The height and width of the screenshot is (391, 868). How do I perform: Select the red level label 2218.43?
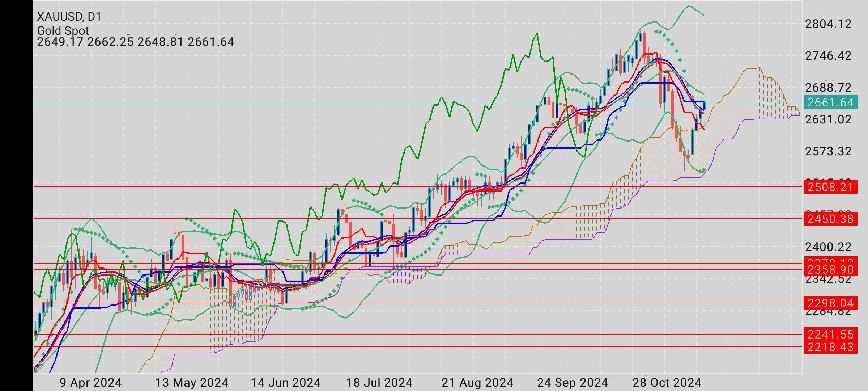830,347
